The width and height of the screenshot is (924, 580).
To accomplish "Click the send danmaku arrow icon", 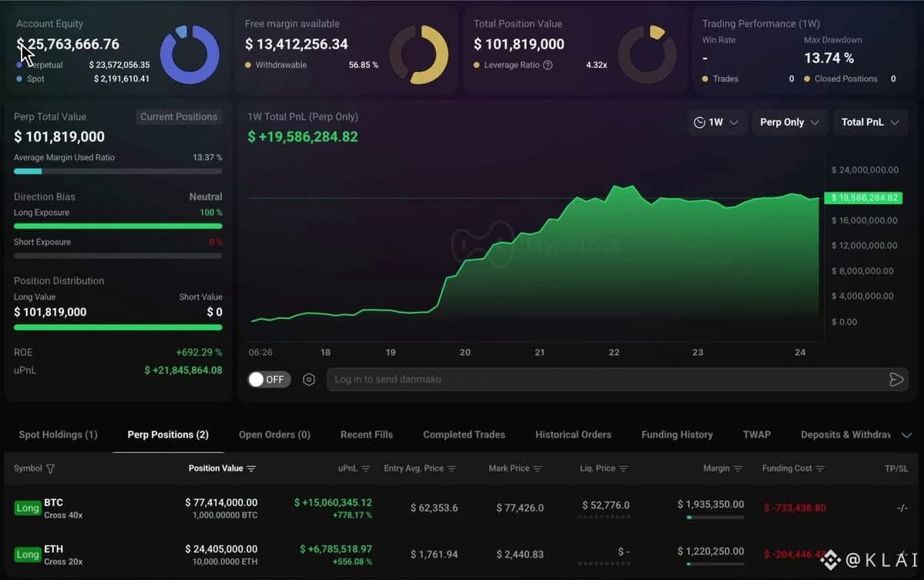I will (895, 380).
